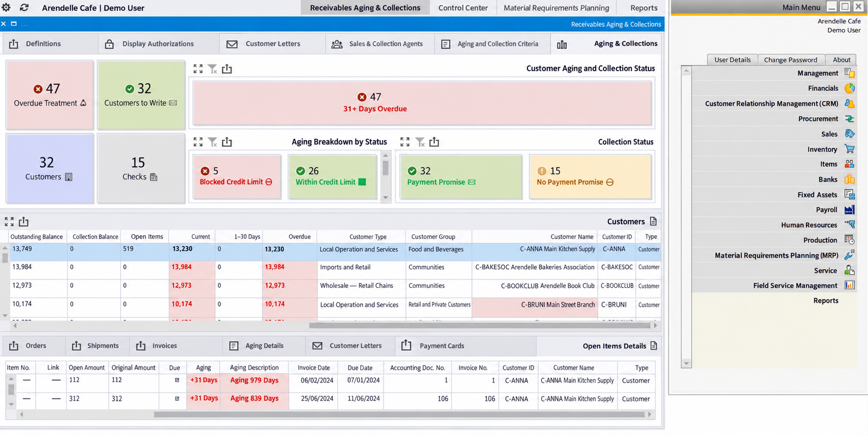Switch to the Material Requirements Planning top tab

tap(556, 8)
